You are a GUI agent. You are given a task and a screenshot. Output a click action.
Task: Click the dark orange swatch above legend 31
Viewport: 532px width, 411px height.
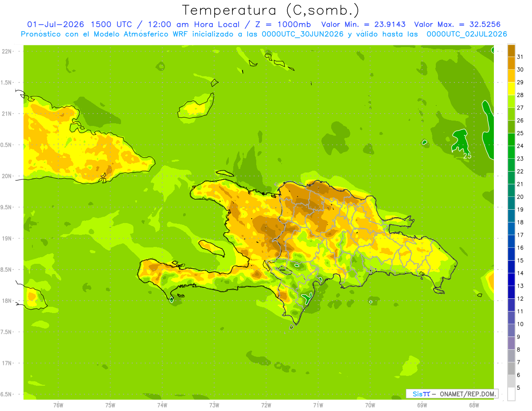tap(511, 51)
